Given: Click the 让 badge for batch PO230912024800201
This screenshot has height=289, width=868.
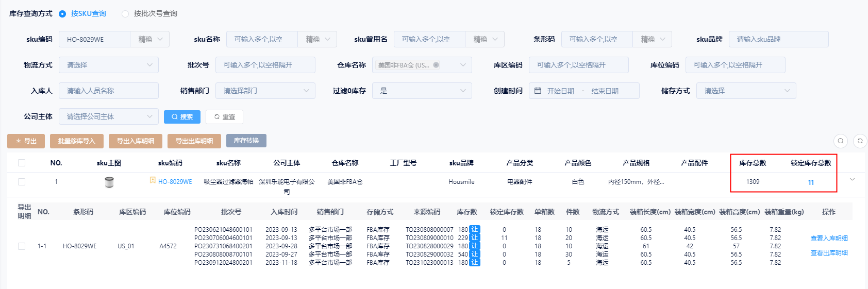Looking at the screenshot, I should 475,262.
